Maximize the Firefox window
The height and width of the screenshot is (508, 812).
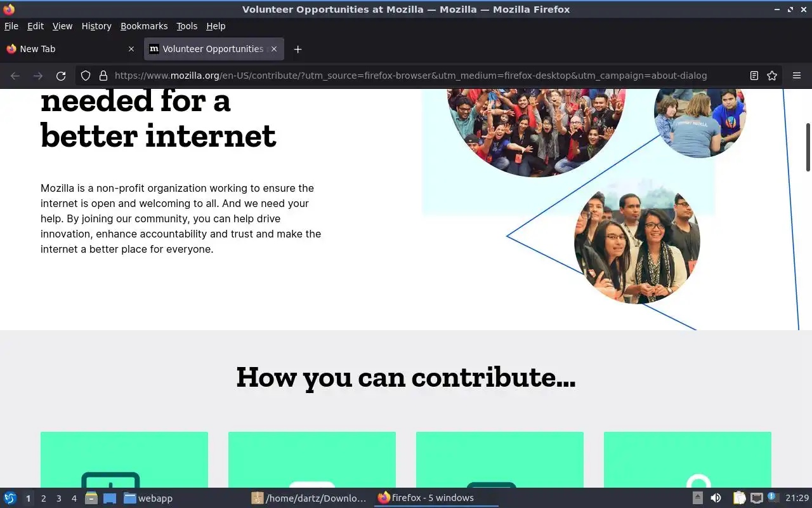click(x=790, y=10)
